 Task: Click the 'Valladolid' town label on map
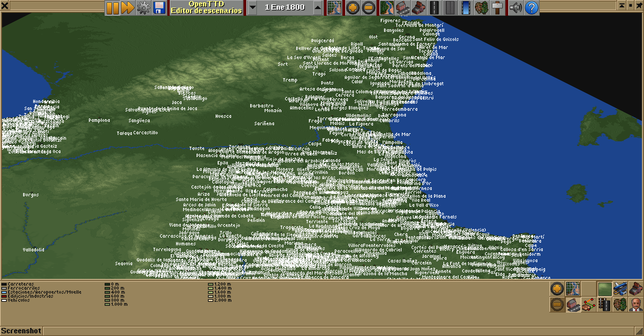pos(34,250)
